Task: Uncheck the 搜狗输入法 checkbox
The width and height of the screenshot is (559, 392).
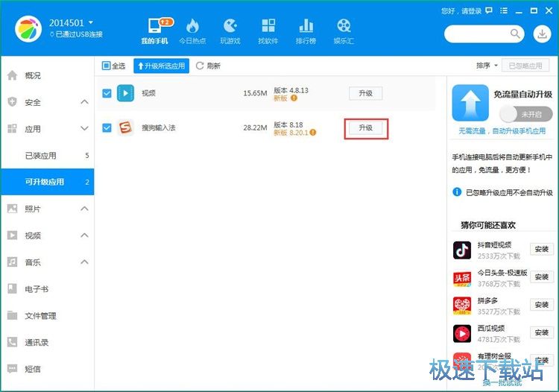Action: click(x=107, y=127)
